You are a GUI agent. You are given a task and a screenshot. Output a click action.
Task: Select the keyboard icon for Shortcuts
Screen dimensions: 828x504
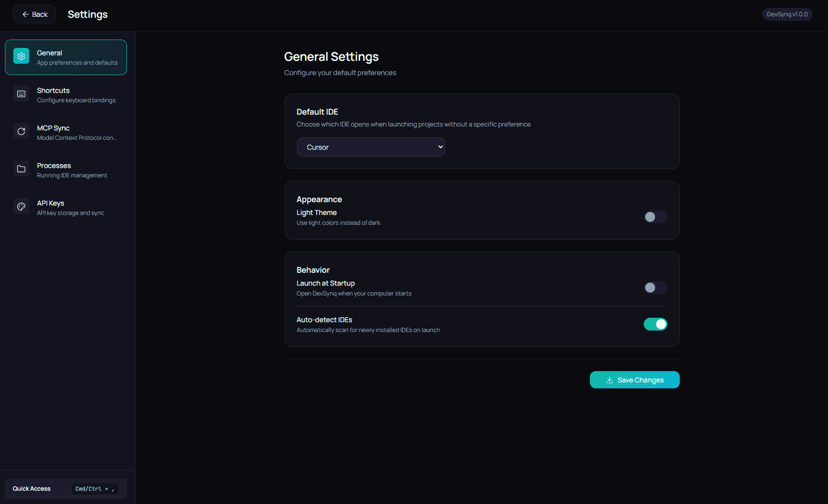(21, 93)
